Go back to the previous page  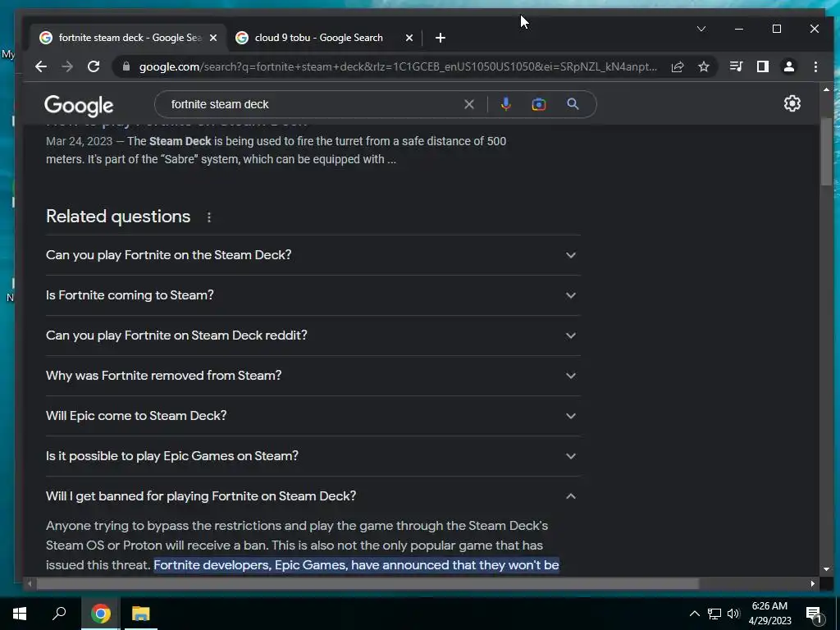(41, 66)
